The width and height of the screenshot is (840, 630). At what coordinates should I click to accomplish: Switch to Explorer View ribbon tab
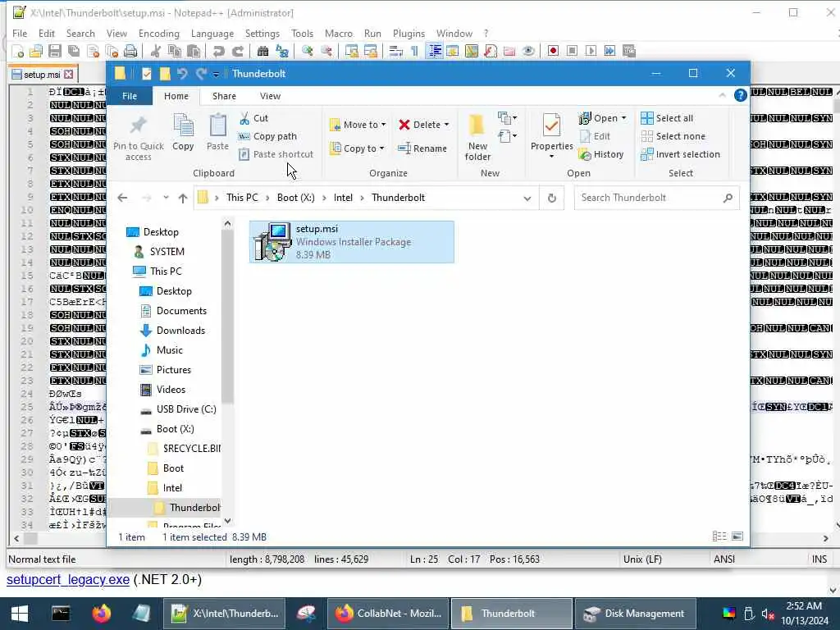tap(270, 96)
